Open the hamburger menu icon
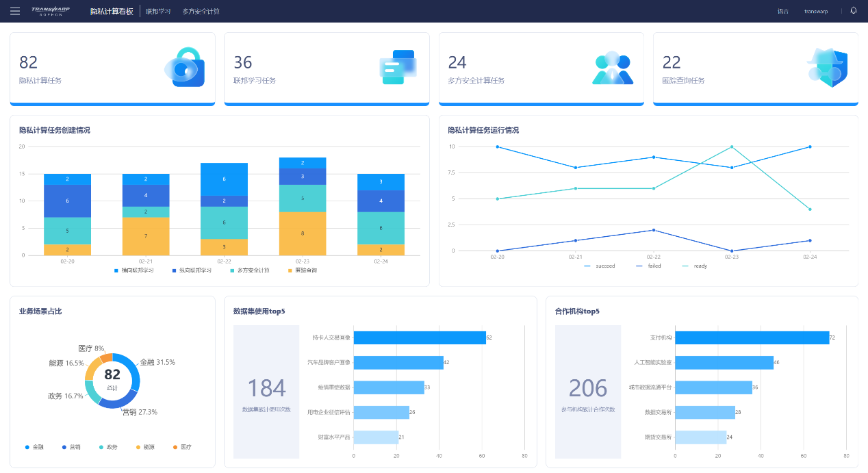The height and width of the screenshot is (473, 868). (15, 11)
